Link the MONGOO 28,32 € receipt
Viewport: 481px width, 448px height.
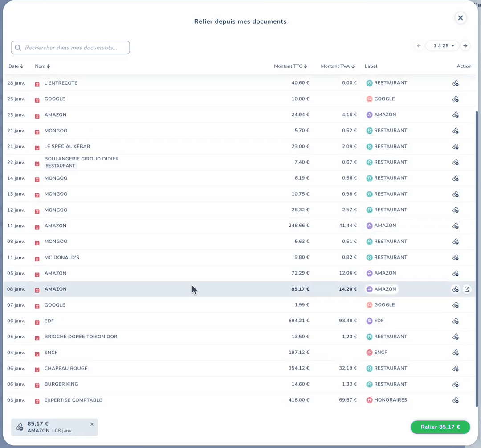[455, 210]
